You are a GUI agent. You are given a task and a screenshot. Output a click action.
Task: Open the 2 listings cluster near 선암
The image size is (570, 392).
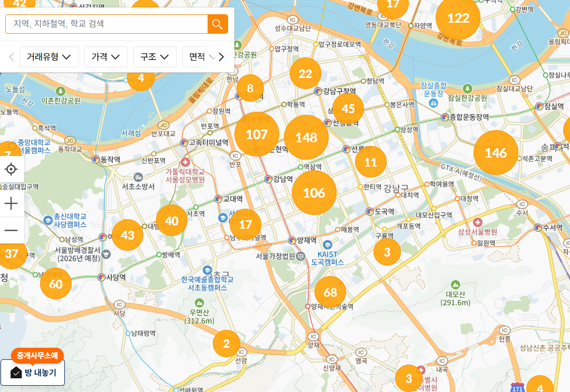(x=227, y=344)
